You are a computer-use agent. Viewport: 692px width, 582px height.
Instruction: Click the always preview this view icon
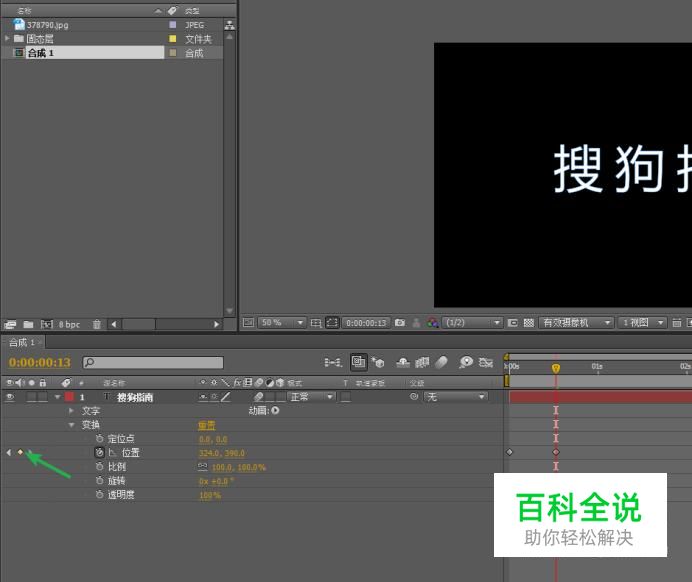pyautogui.click(x=248, y=323)
